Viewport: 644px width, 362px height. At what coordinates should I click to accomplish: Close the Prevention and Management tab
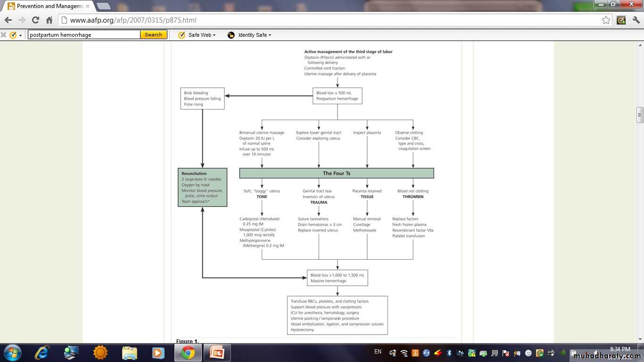(x=87, y=6)
